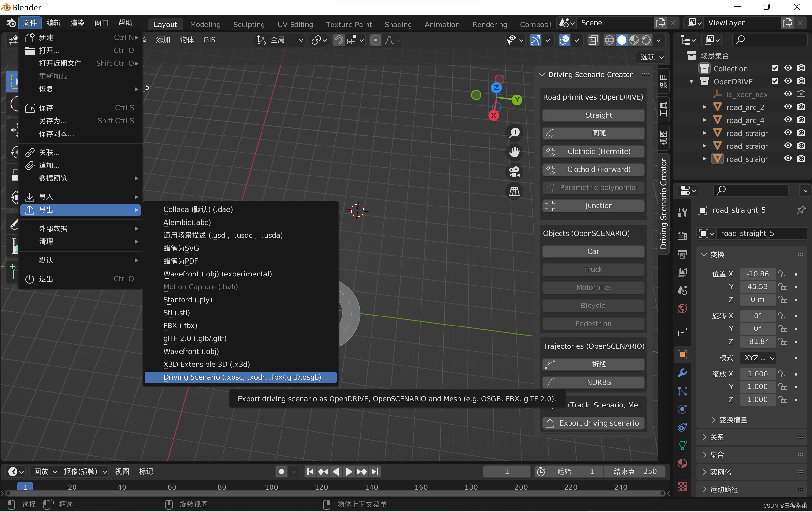The image size is (812, 512).
Task: Open the World properties tab icon
Action: click(682, 308)
